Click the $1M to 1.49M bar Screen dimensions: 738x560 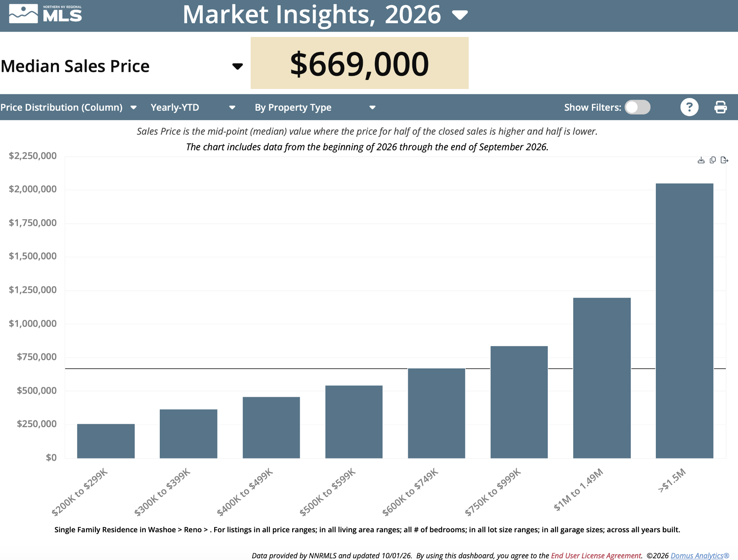pos(602,378)
